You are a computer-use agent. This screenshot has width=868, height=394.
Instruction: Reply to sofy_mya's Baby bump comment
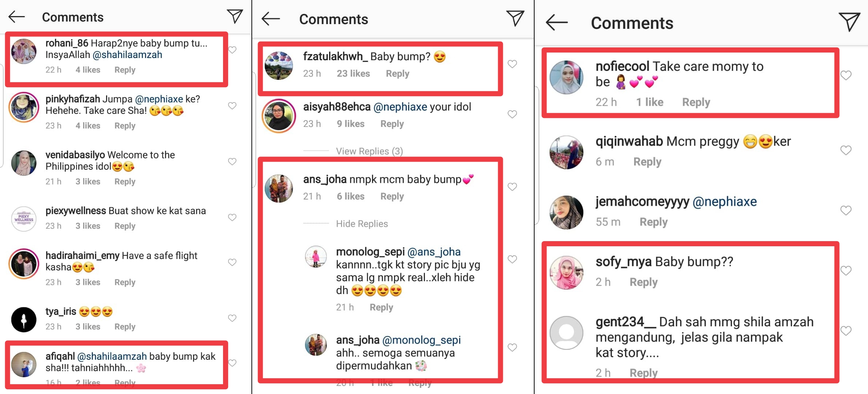(x=644, y=282)
